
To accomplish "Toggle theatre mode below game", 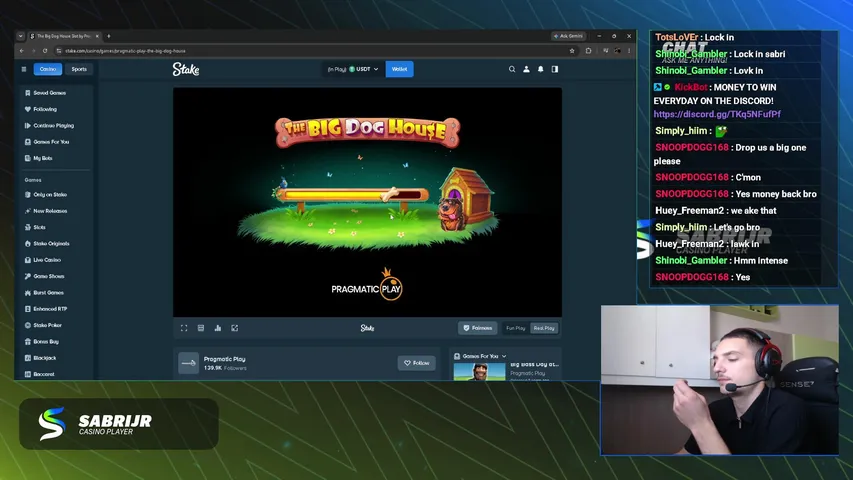I will (x=201, y=328).
